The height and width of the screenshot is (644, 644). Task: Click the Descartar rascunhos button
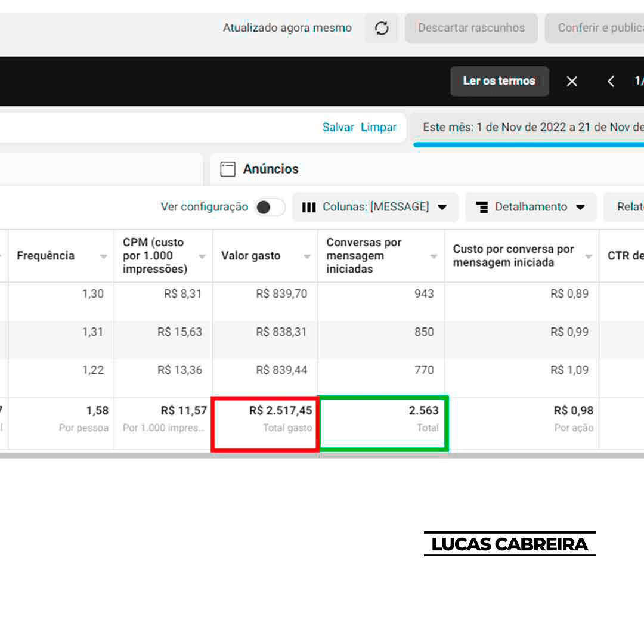tap(471, 28)
